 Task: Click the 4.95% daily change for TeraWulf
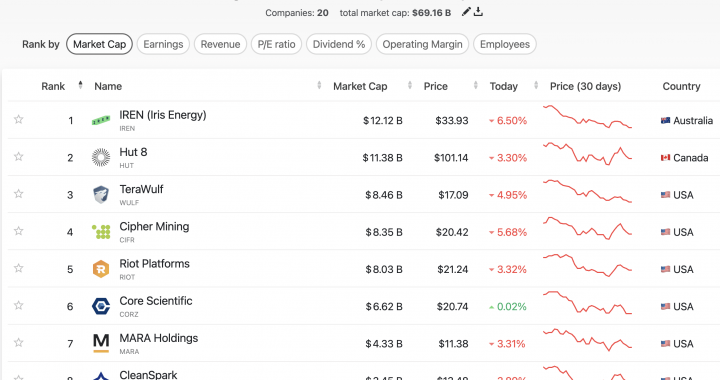pos(507,195)
